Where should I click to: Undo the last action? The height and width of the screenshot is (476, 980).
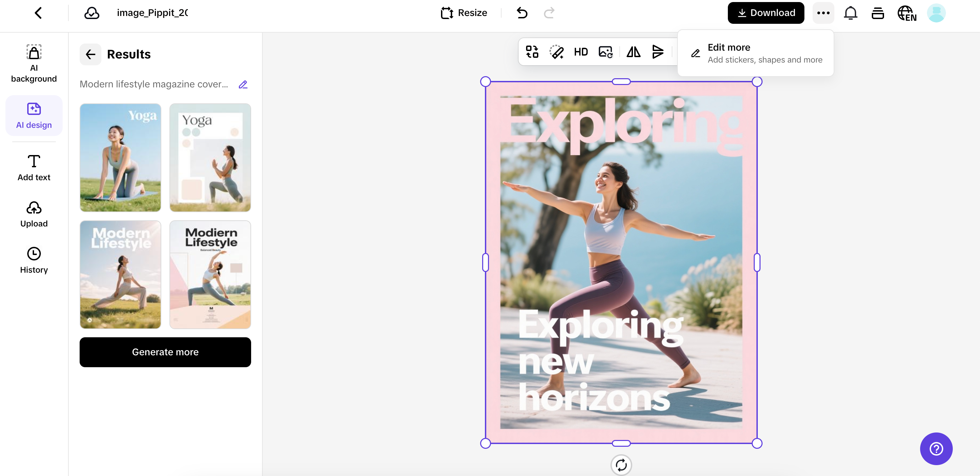click(522, 13)
